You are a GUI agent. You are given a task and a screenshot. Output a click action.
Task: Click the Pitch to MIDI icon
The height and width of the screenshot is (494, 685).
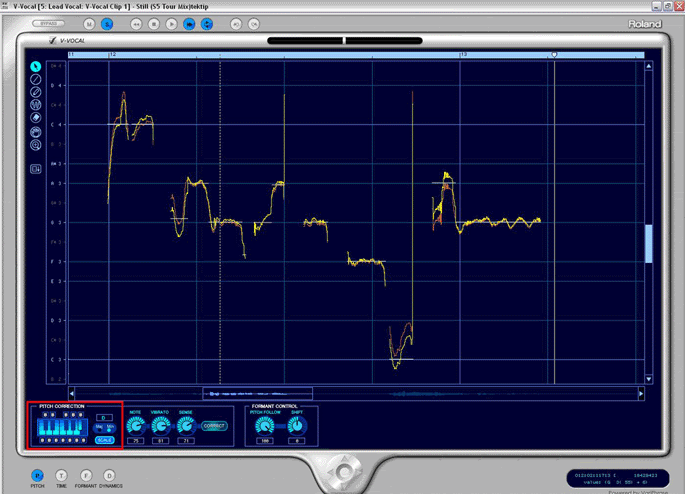tap(36, 169)
